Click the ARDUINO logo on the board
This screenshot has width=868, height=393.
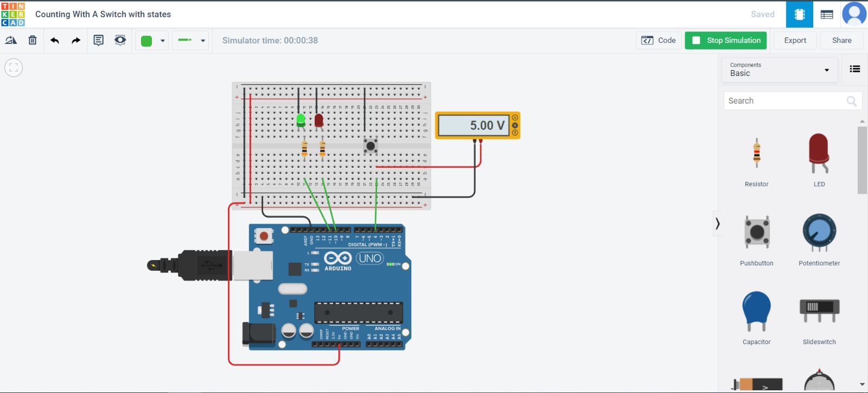click(337, 261)
